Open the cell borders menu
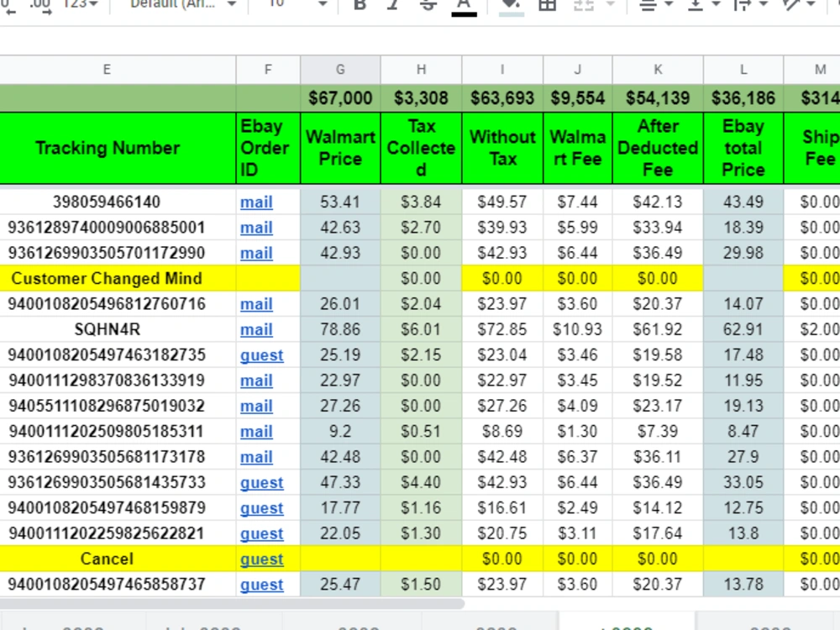 coord(547,5)
